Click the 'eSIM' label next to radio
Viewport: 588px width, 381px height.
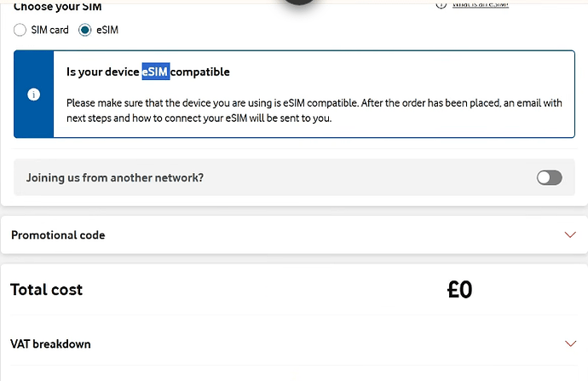[107, 30]
